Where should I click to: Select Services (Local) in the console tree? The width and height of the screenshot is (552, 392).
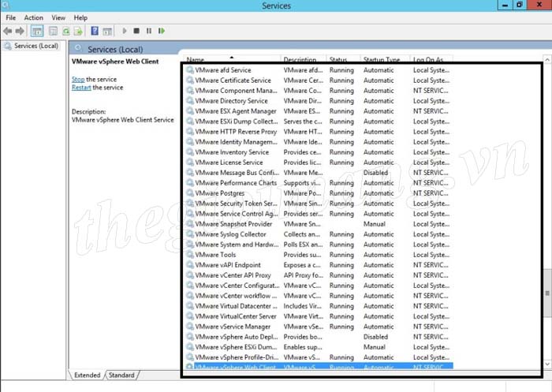pyautogui.click(x=36, y=46)
